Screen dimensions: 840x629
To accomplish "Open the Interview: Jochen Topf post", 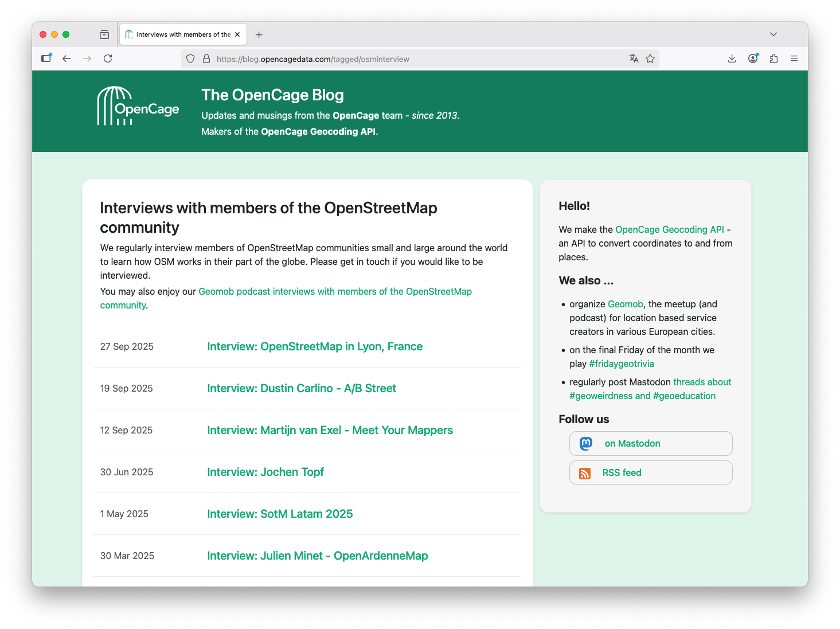I will (265, 472).
